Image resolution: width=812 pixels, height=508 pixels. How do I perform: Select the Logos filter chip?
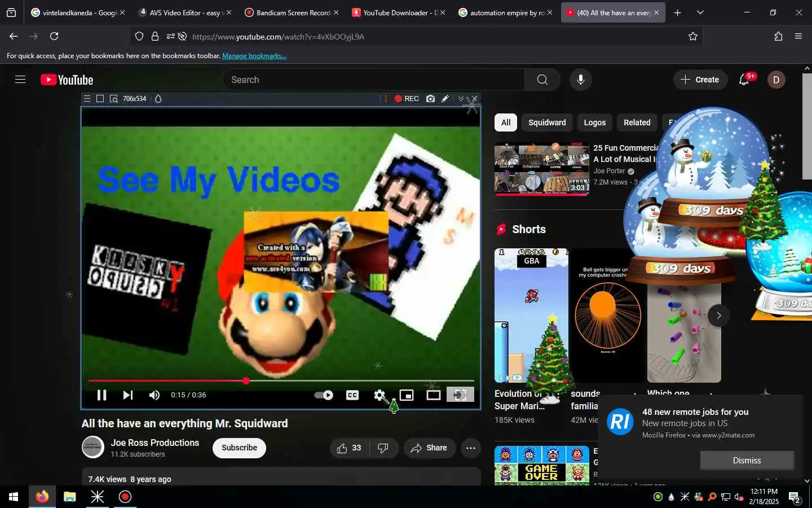pos(594,122)
